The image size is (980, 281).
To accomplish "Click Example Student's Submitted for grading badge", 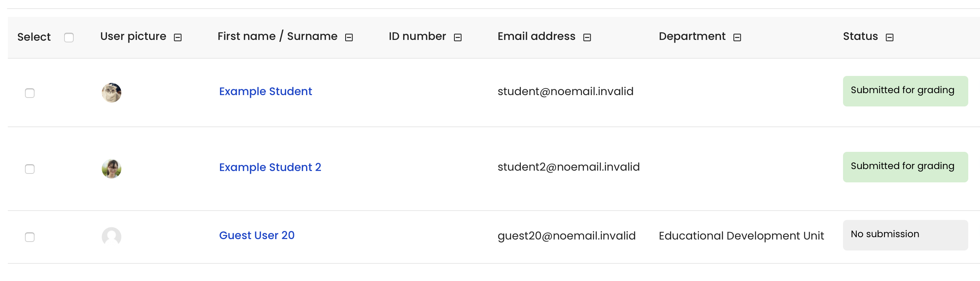I will (x=905, y=91).
